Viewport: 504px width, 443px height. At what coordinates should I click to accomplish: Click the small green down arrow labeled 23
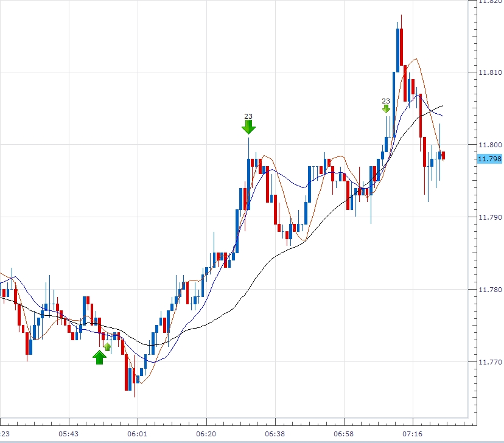(x=386, y=108)
